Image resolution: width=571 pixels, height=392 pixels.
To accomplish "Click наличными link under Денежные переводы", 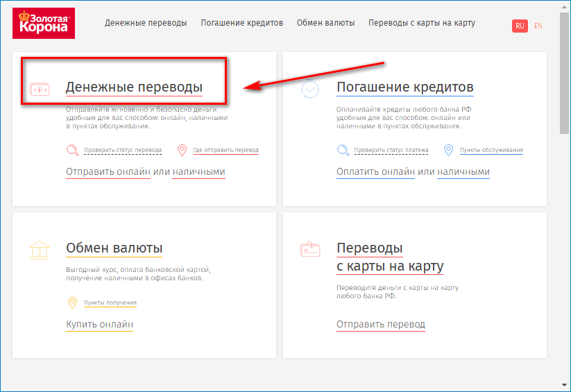I will pyautogui.click(x=199, y=172).
